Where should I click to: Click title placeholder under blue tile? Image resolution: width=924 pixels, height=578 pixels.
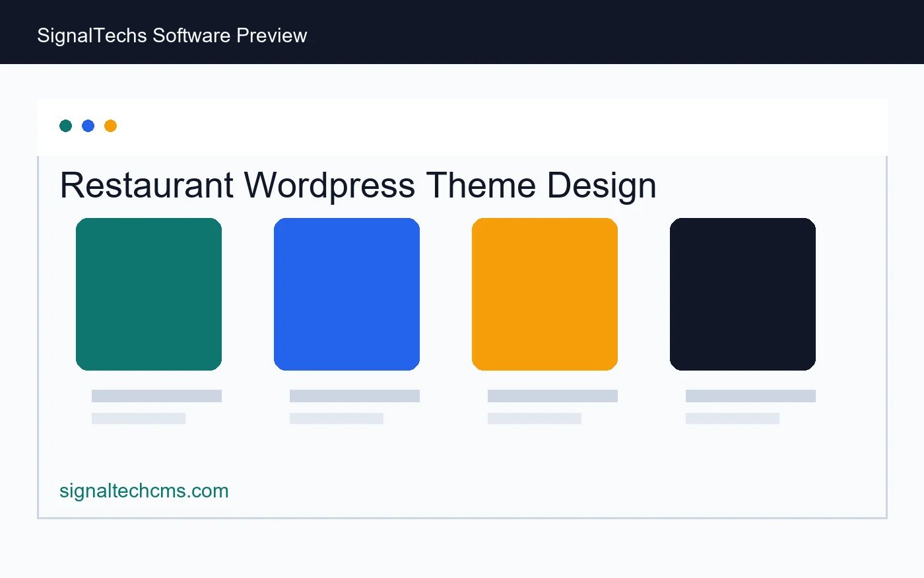pos(354,396)
